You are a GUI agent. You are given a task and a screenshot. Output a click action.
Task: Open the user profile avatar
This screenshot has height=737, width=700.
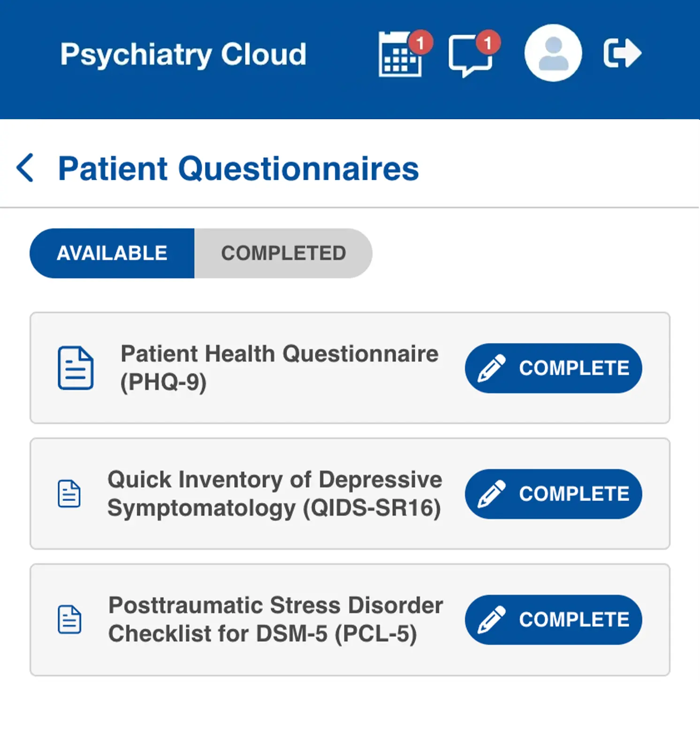point(553,53)
